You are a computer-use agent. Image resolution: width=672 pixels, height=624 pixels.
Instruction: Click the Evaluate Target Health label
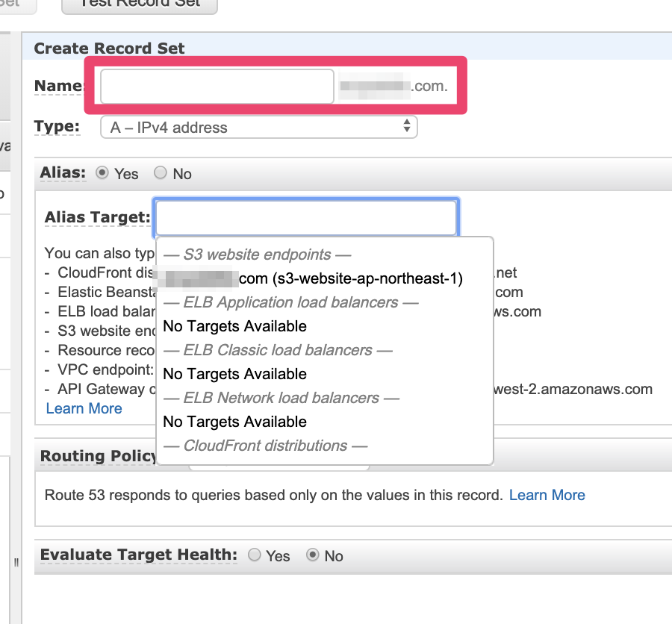tap(138, 555)
